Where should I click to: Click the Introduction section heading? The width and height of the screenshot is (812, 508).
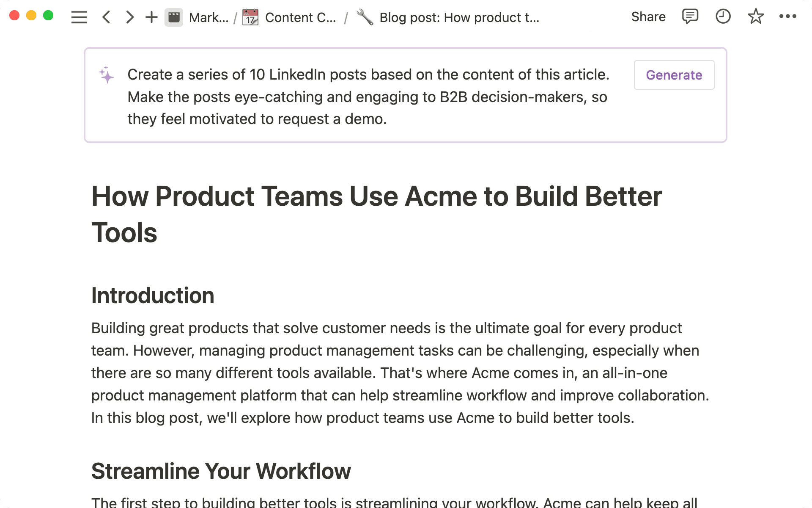point(153,295)
